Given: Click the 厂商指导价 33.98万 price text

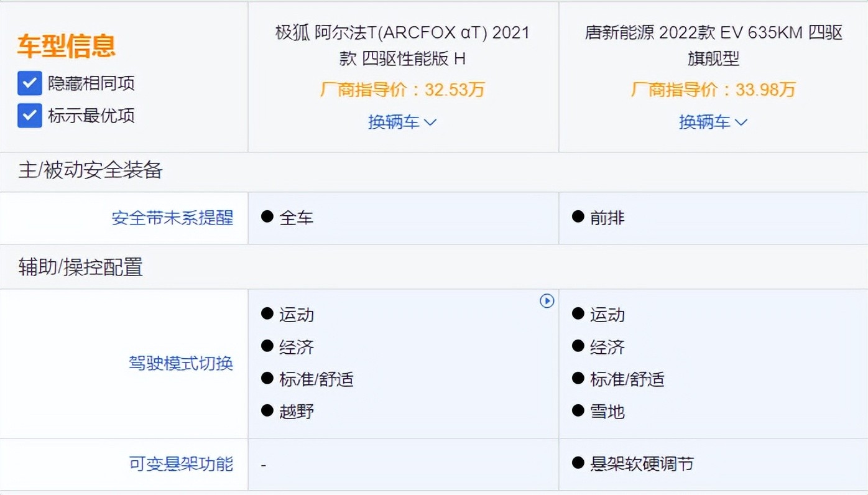Looking at the screenshot, I should (x=713, y=90).
